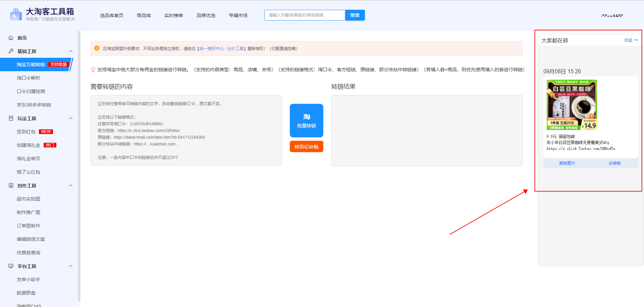
Task: Click the orange warning icon in notice banner
Action: pos(97,48)
